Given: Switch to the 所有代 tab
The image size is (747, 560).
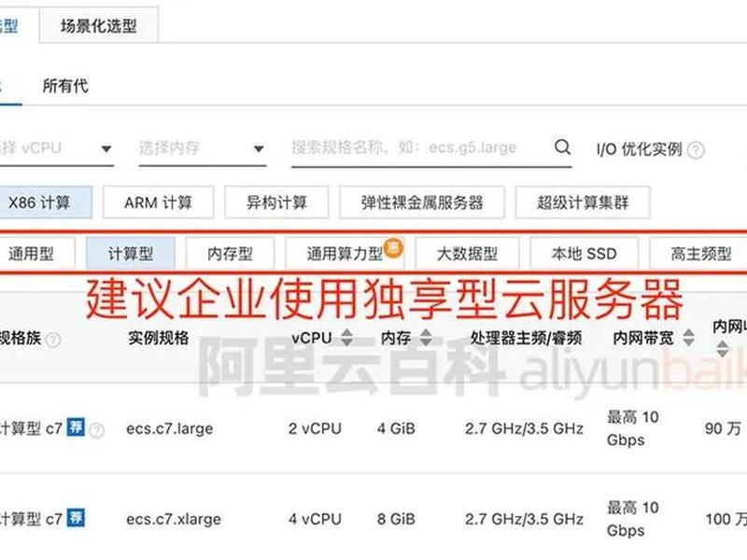Looking at the screenshot, I should tap(65, 86).
